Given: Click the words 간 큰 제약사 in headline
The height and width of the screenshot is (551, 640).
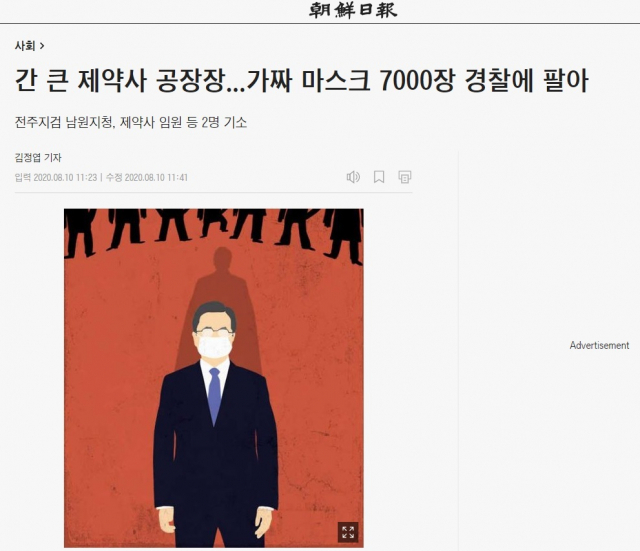Looking at the screenshot, I should [x=80, y=80].
